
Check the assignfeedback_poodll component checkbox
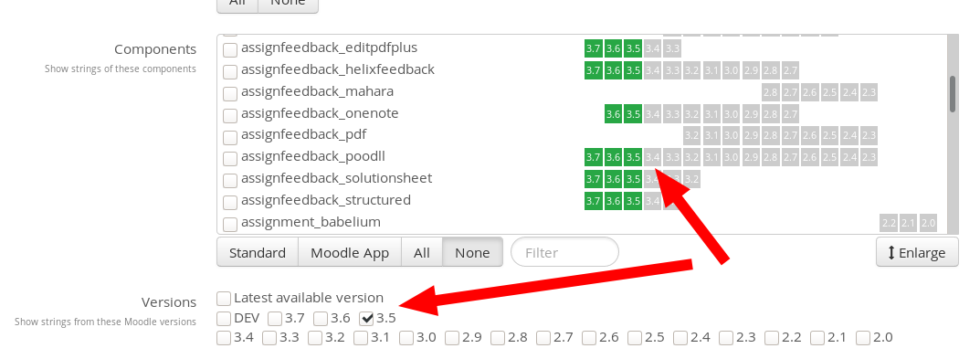tap(230, 158)
